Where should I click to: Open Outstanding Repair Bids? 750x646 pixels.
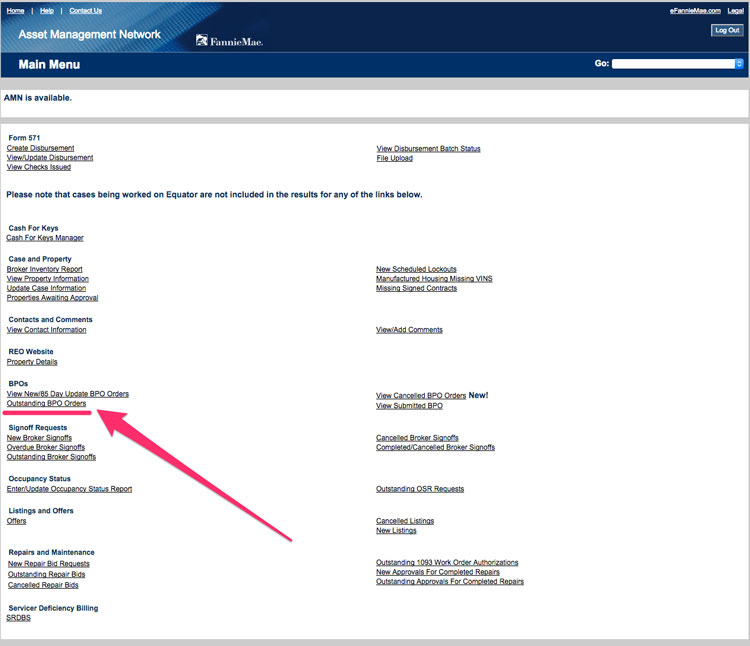pyautogui.click(x=46, y=574)
